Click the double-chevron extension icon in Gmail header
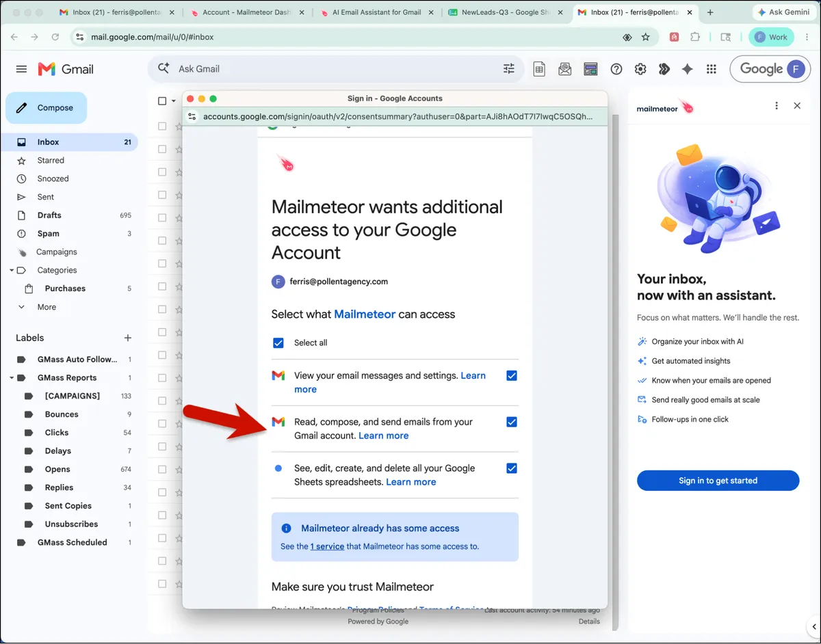The height and width of the screenshot is (644, 821). (x=664, y=69)
